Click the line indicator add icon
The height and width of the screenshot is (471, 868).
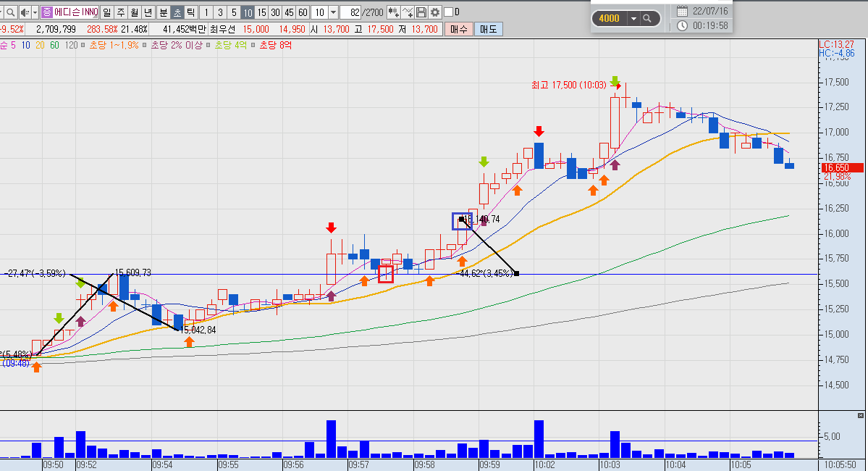(408, 12)
